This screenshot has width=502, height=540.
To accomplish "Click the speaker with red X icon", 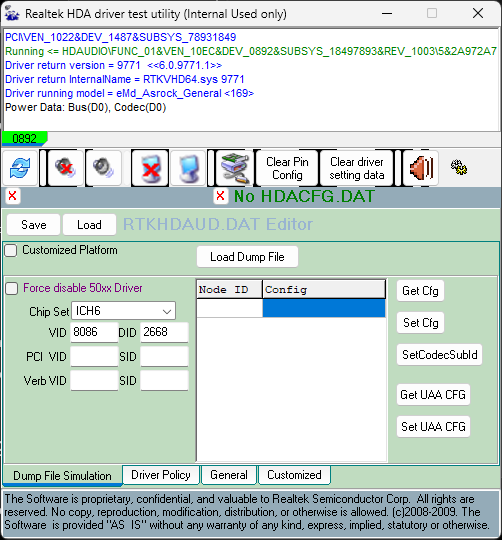I will [x=65, y=168].
